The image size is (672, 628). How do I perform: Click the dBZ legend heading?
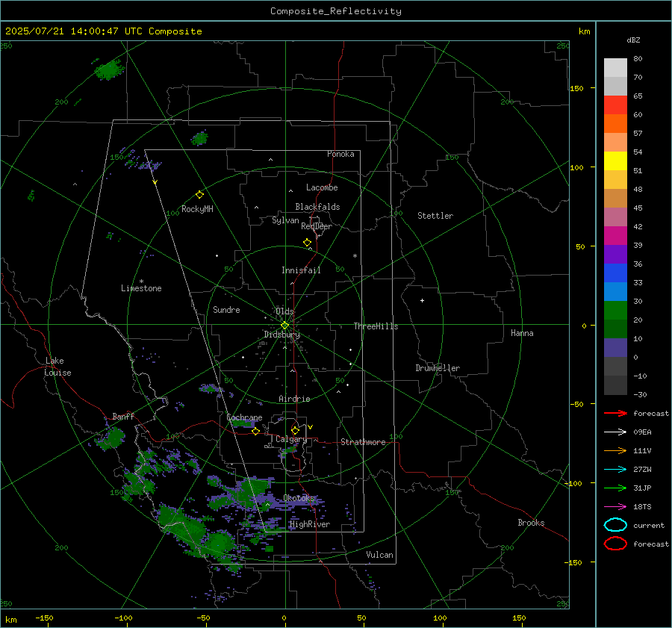tap(633, 40)
